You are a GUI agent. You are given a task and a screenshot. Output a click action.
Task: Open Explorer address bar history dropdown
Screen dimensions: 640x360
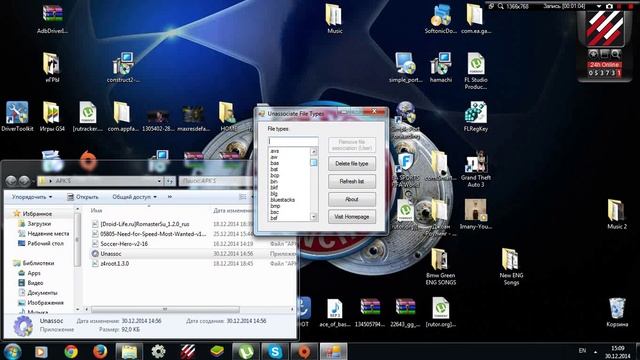(x=160, y=181)
